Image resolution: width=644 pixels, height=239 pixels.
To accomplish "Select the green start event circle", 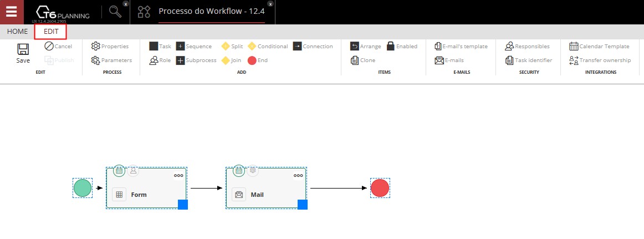I will pos(83,188).
